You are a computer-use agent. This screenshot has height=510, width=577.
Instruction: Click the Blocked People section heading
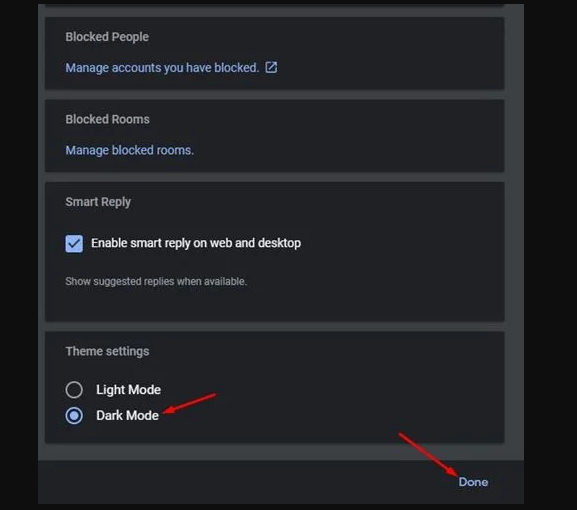point(107,37)
